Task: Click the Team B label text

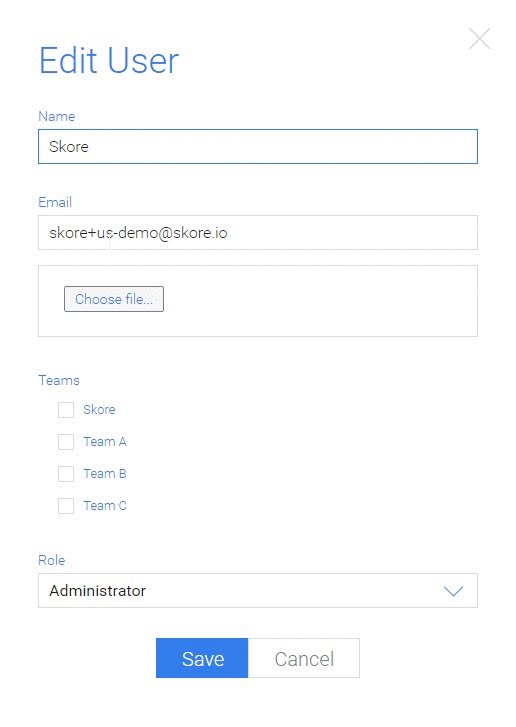Action: [x=105, y=473]
